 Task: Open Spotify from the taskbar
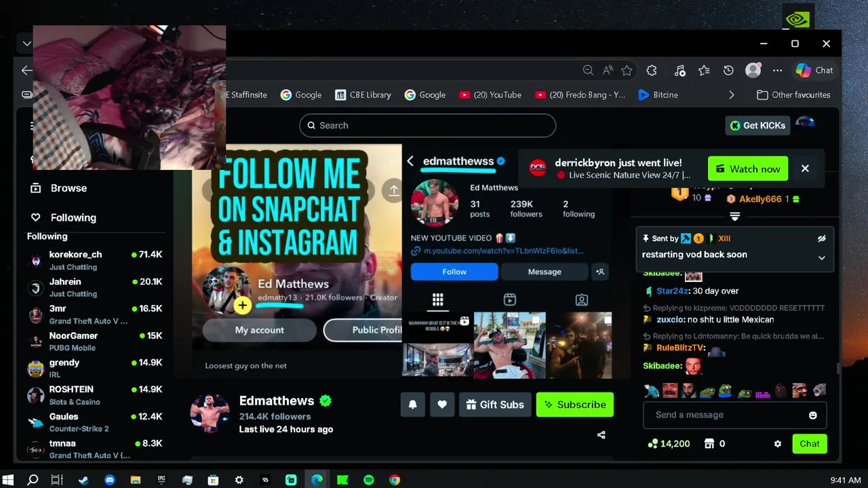point(369,480)
